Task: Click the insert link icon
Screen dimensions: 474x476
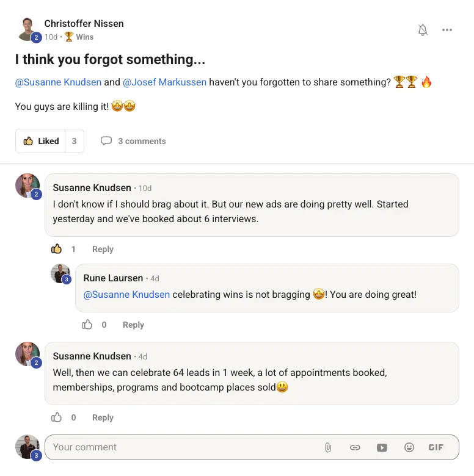Action: click(x=355, y=447)
